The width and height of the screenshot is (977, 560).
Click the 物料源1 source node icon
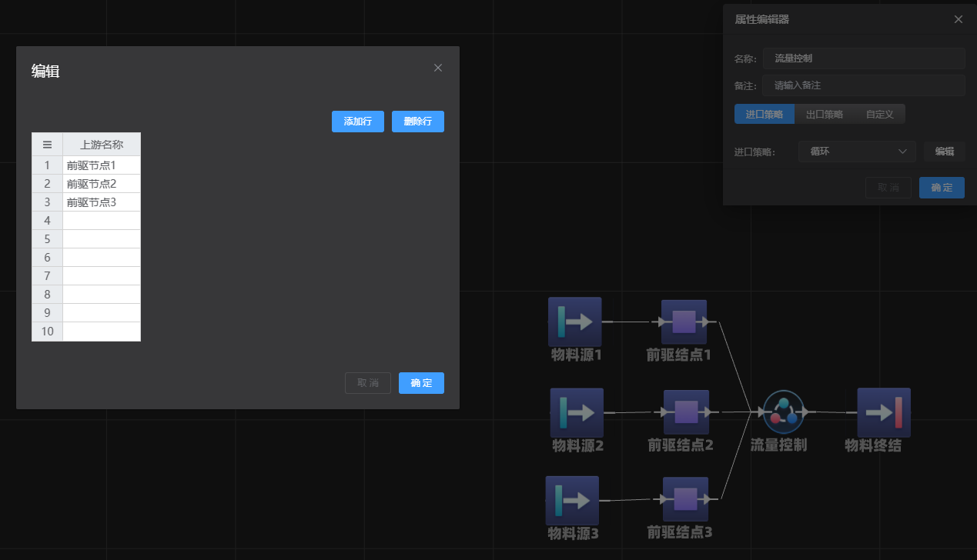pyautogui.click(x=574, y=322)
